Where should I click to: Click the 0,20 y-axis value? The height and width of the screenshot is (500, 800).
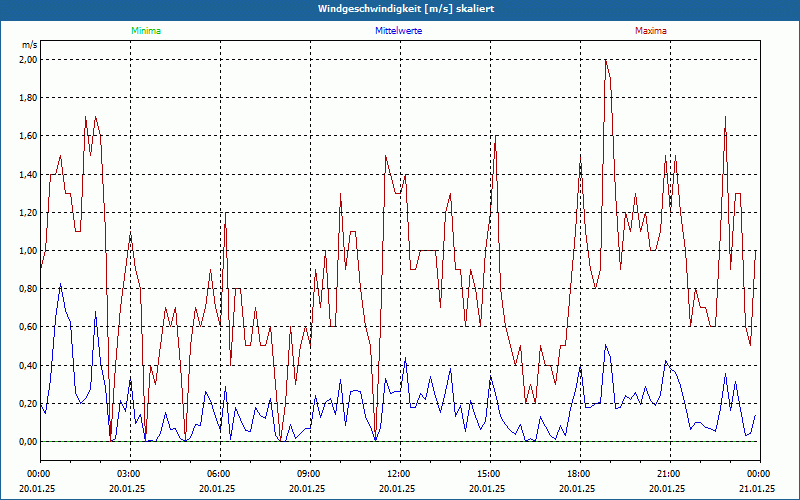pos(28,404)
